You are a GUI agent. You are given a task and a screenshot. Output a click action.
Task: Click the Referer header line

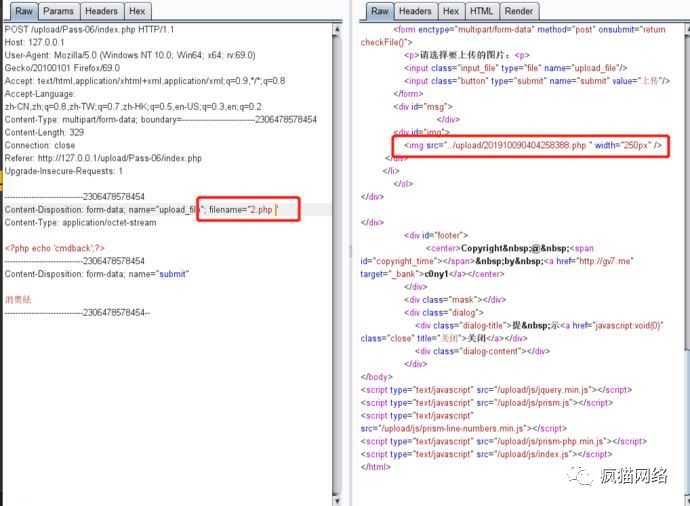(103, 158)
